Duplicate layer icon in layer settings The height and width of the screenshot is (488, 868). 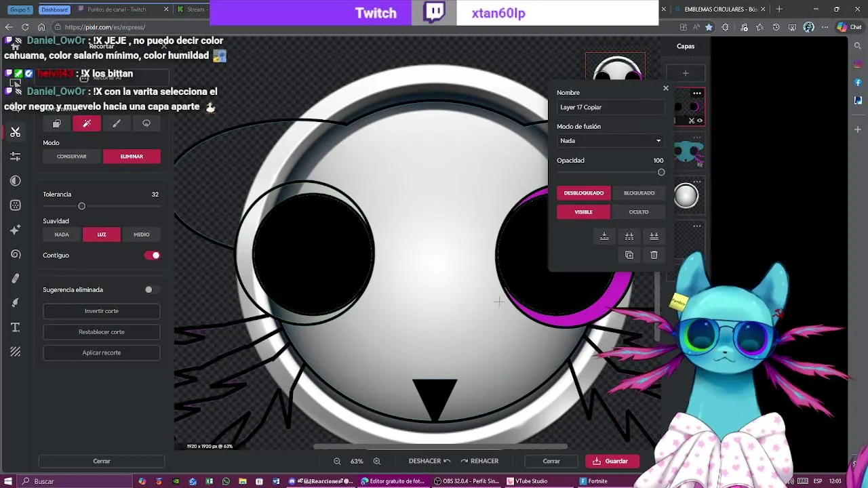(x=629, y=255)
